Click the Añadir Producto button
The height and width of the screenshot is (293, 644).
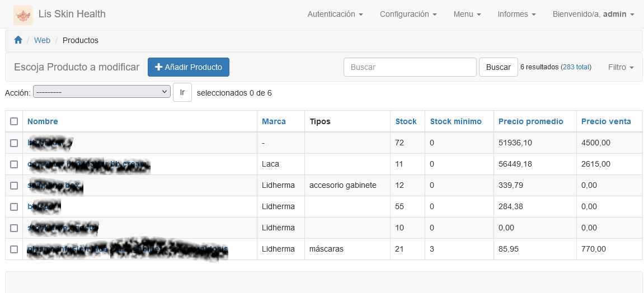click(x=188, y=67)
